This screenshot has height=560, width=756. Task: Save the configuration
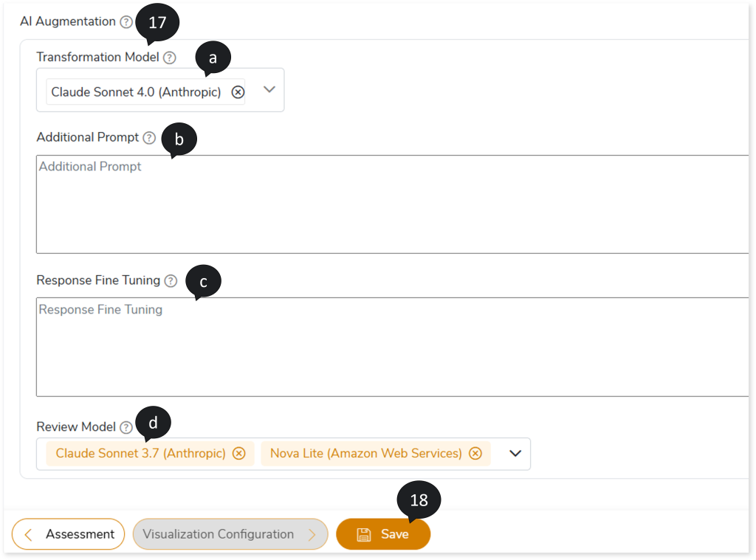click(383, 534)
